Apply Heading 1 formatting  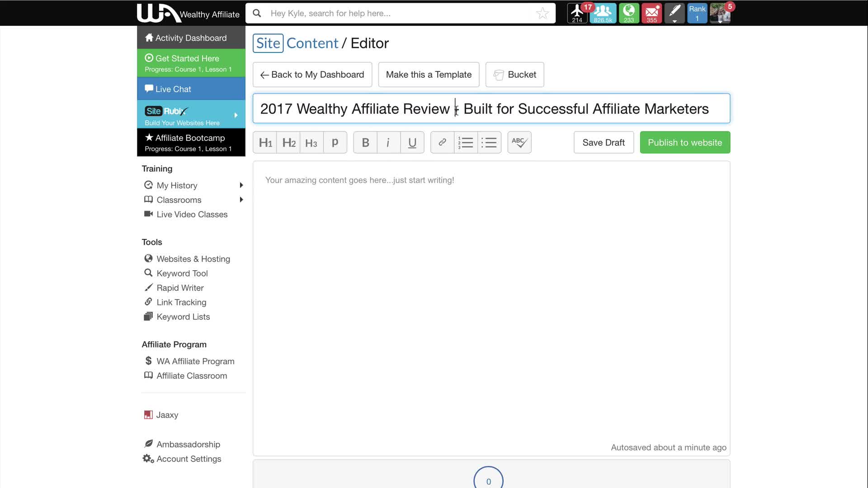[x=265, y=143]
